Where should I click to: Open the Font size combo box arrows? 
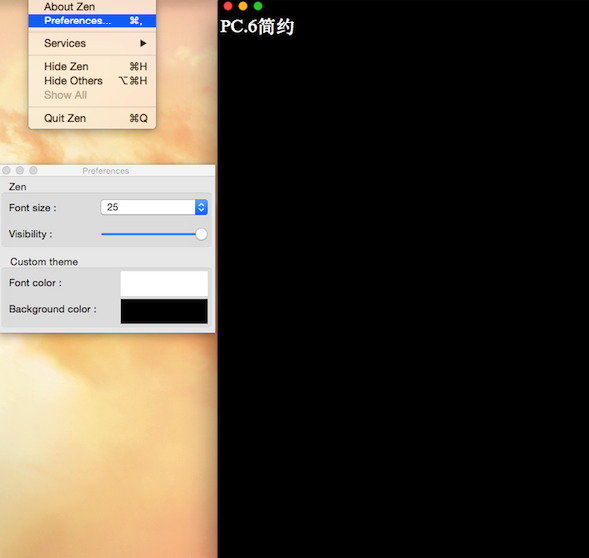pos(201,207)
